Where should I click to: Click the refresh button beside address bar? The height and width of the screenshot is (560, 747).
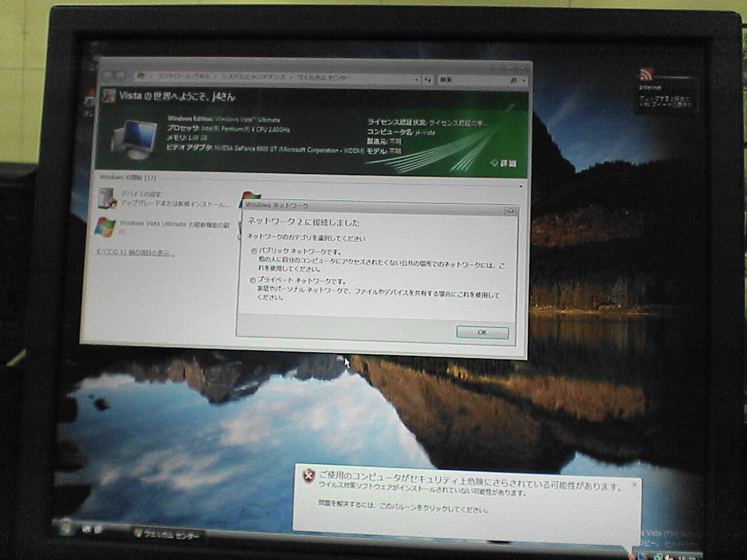428,79
